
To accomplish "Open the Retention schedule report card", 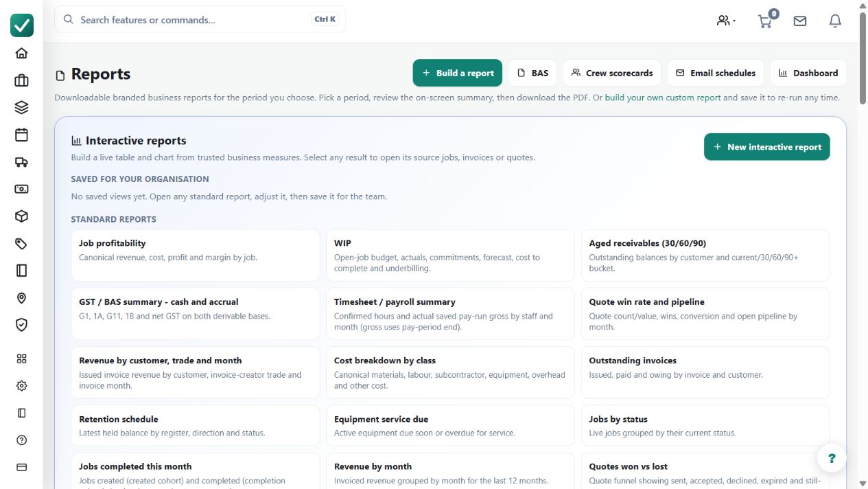I will pyautogui.click(x=196, y=426).
